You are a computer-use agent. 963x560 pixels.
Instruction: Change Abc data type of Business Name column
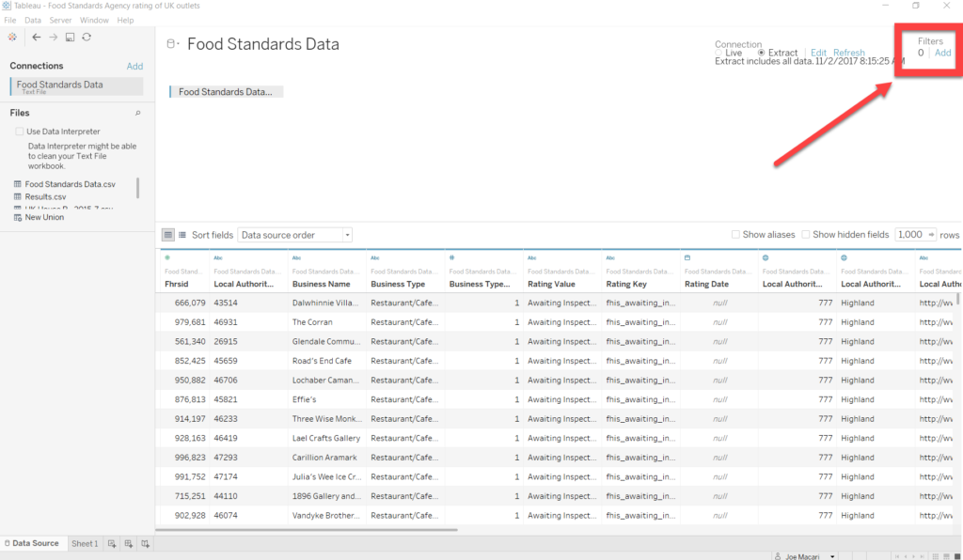click(296, 257)
